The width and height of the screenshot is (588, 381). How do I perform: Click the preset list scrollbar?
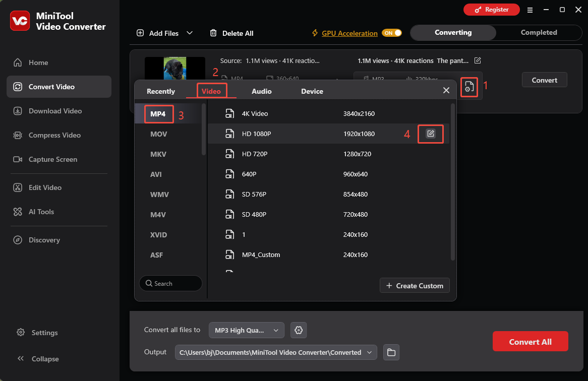pos(453,182)
